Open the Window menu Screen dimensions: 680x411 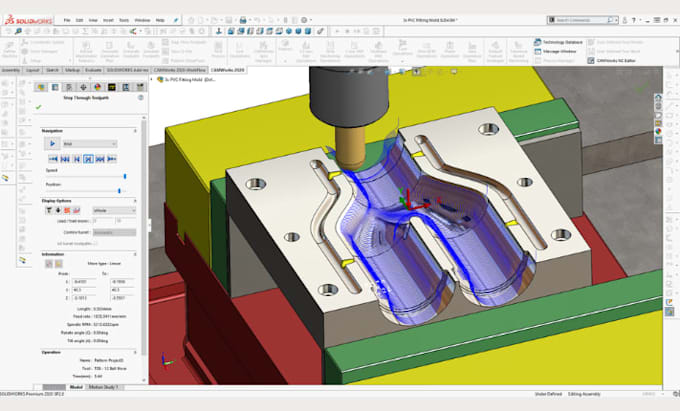point(142,20)
